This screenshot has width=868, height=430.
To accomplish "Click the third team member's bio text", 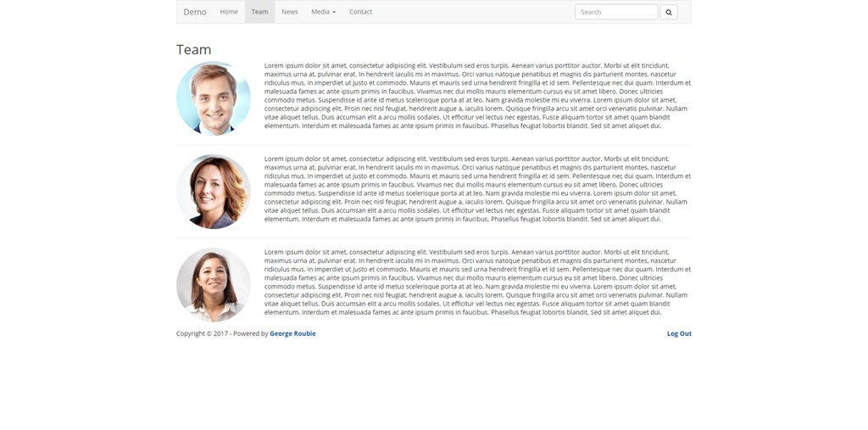I will pos(477,282).
